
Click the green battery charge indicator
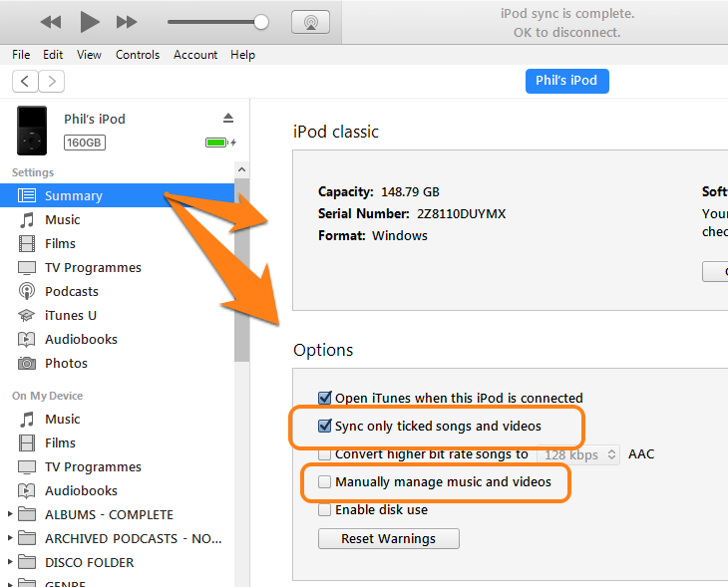[217, 142]
